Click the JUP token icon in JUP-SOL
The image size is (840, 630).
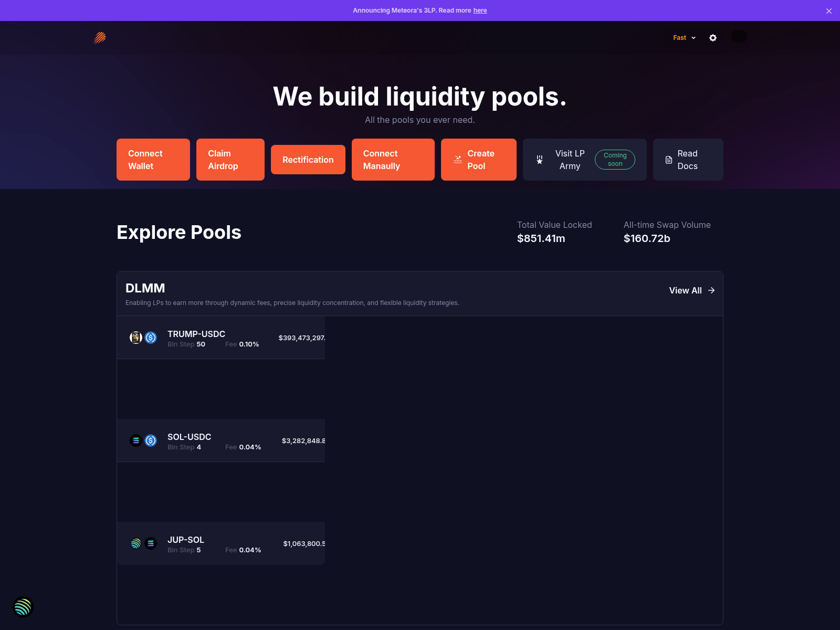pyautogui.click(x=136, y=543)
